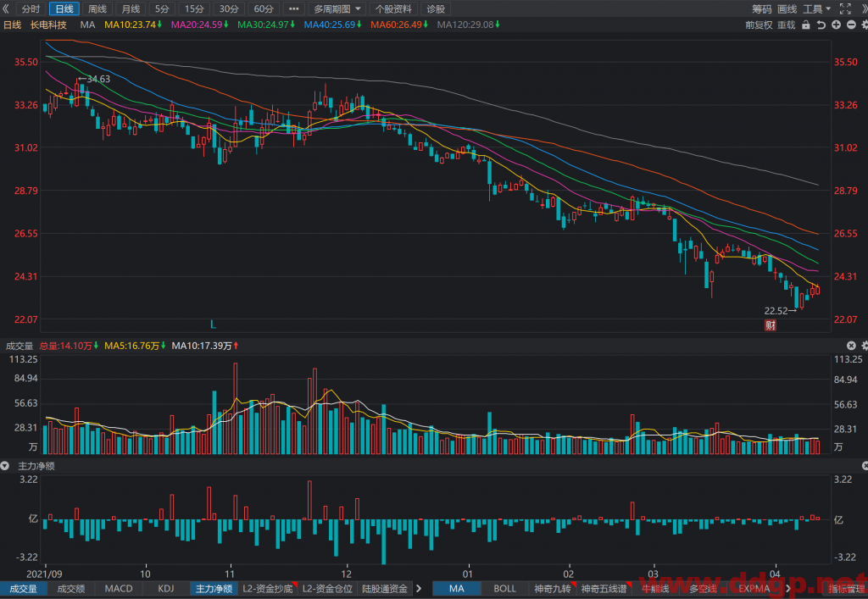Switch to 周线 weekly chart

tap(97, 8)
